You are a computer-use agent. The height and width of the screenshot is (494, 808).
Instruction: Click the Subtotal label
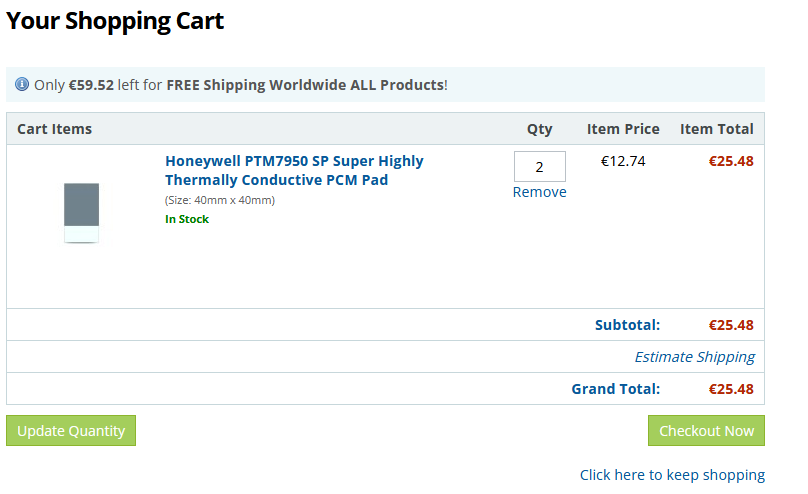click(627, 325)
